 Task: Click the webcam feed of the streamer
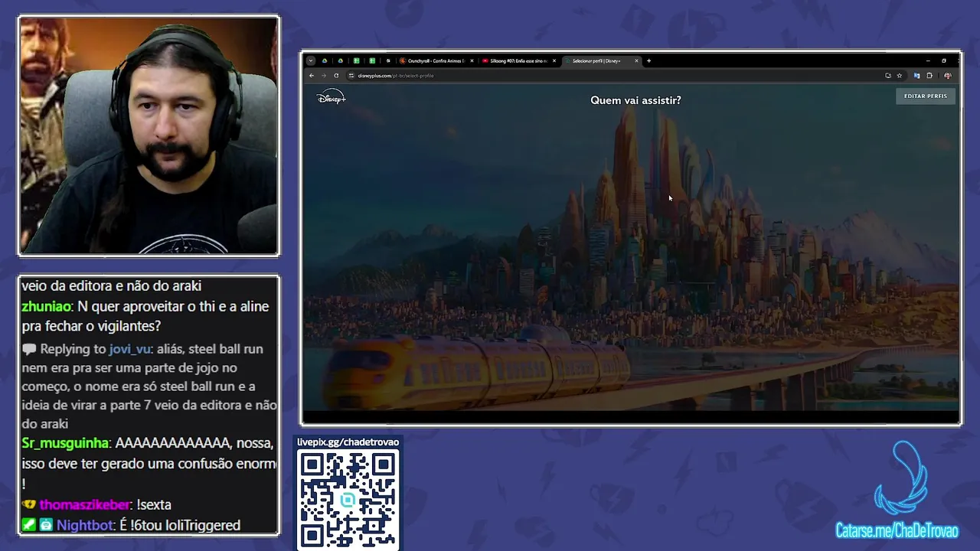(149, 135)
